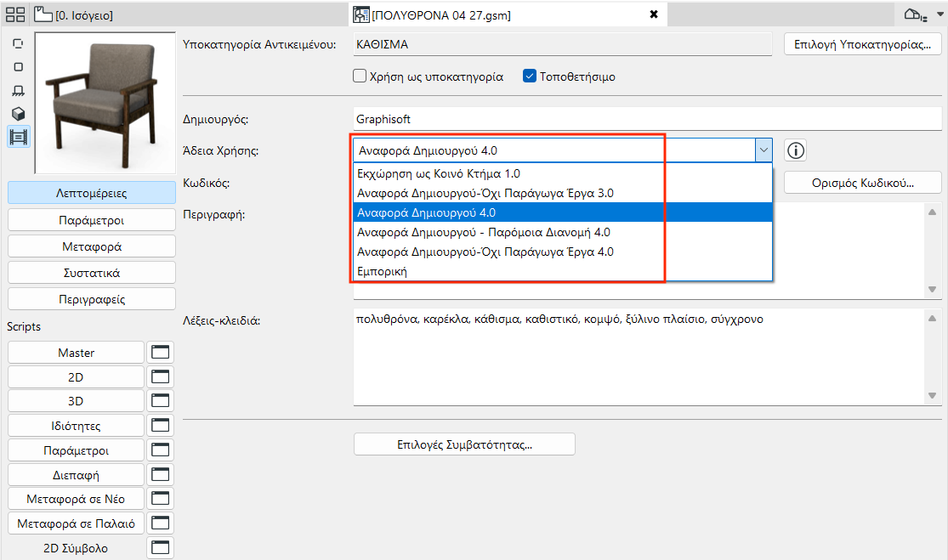Click Ορισμός Κωδικού... button
948x560 pixels.
point(863,183)
